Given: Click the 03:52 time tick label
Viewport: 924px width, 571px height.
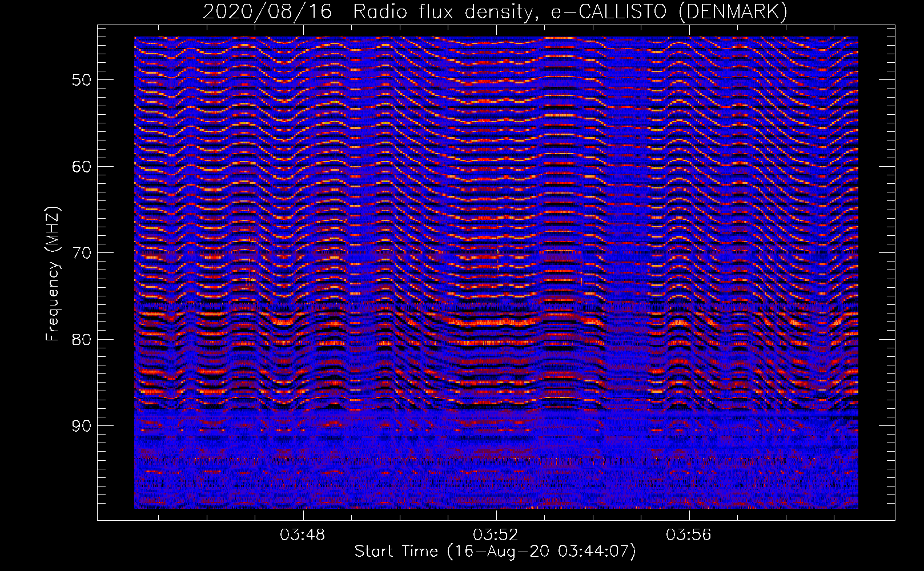Looking at the screenshot, I should [x=496, y=534].
